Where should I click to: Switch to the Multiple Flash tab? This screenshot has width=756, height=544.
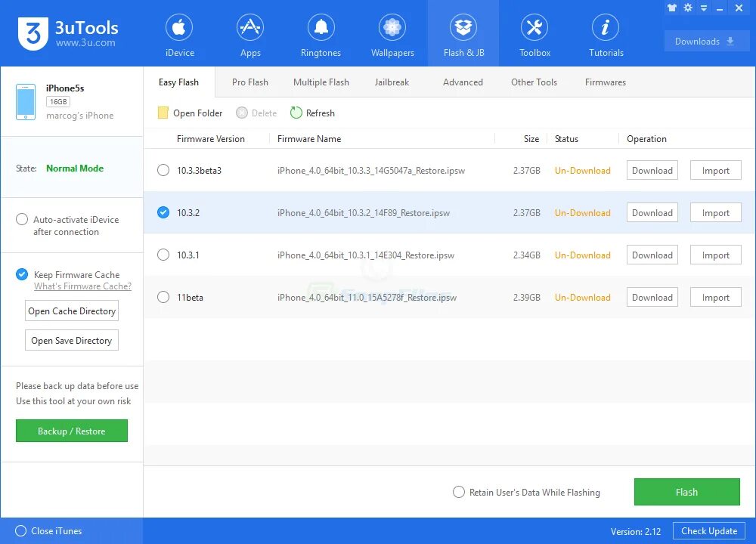321,82
